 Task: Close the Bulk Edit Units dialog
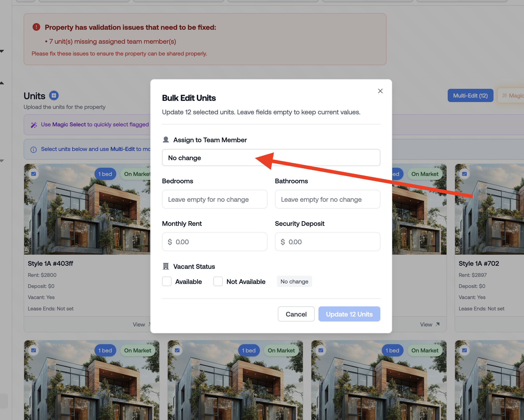pos(380,91)
